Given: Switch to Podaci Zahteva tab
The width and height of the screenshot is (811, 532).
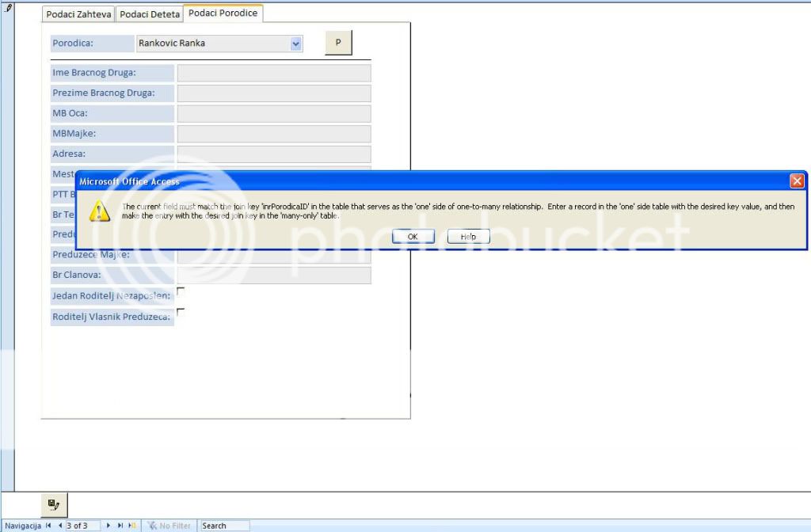Looking at the screenshot, I should click(78, 14).
